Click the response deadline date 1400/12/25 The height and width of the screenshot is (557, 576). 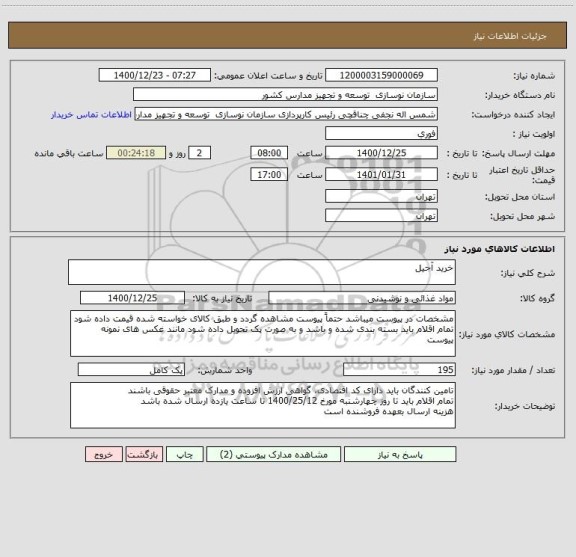pos(381,152)
